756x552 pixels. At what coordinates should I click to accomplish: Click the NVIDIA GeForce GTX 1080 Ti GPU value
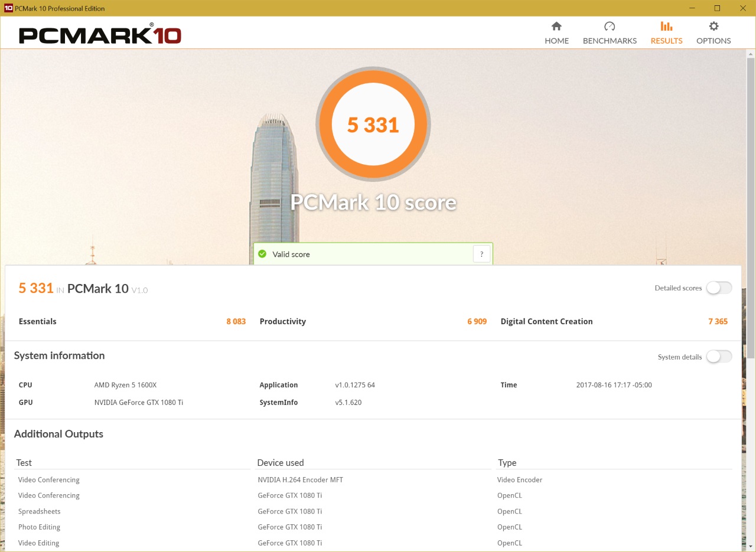click(139, 403)
